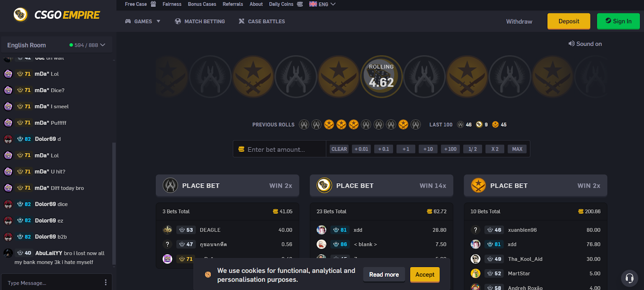
Task: Click the grey CT icon in PLACE BET WIN 2x
Action: [x=170, y=185]
